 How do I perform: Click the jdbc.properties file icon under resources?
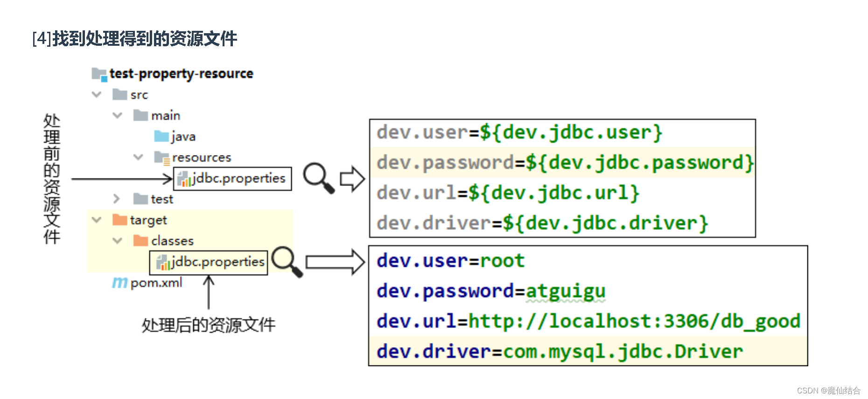pos(184,179)
